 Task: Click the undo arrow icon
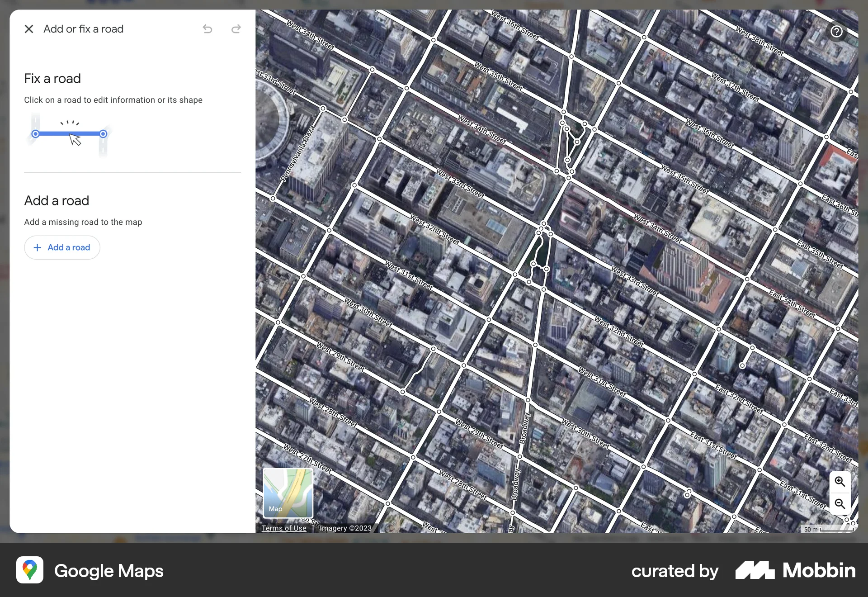coord(207,29)
